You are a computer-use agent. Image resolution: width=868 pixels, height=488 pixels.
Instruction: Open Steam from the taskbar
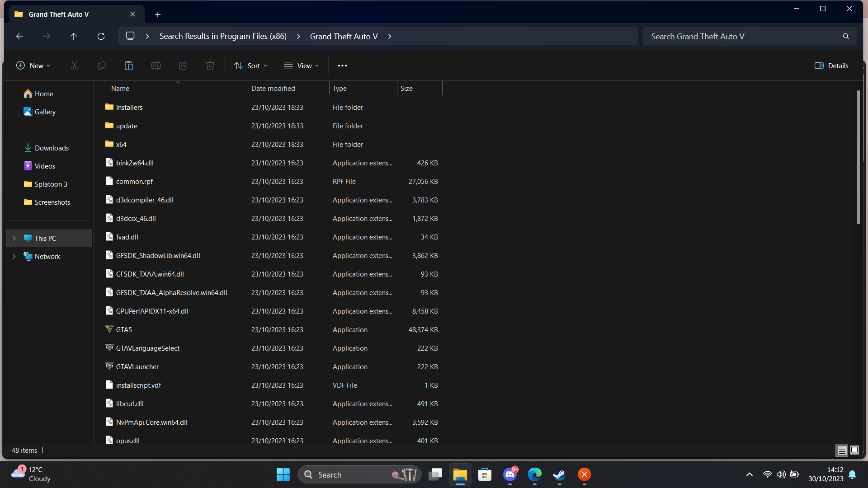559,474
